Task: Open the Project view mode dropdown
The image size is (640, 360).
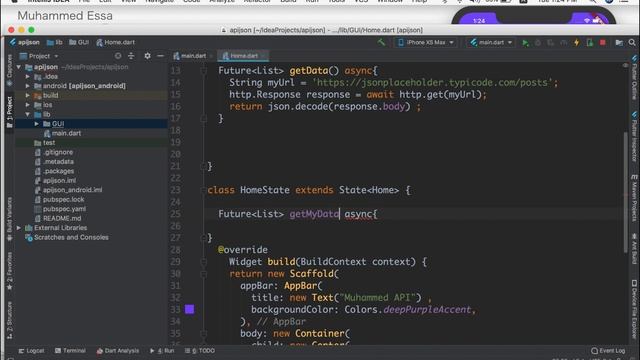Action: [39, 56]
